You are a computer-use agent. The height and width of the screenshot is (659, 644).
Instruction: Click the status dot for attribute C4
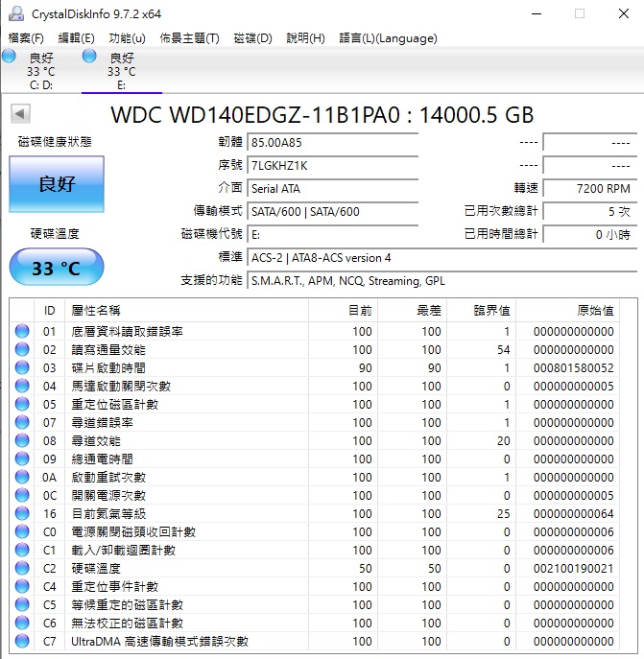click(22, 586)
